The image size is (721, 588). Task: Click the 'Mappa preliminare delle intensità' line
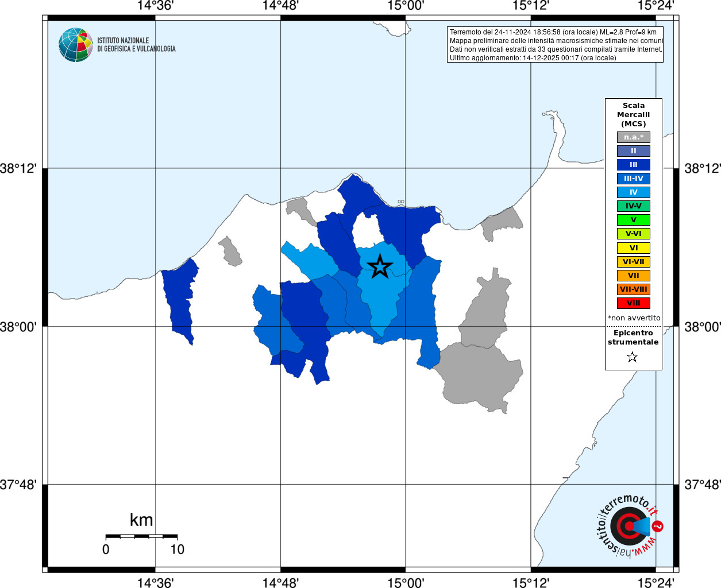(556, 41)
